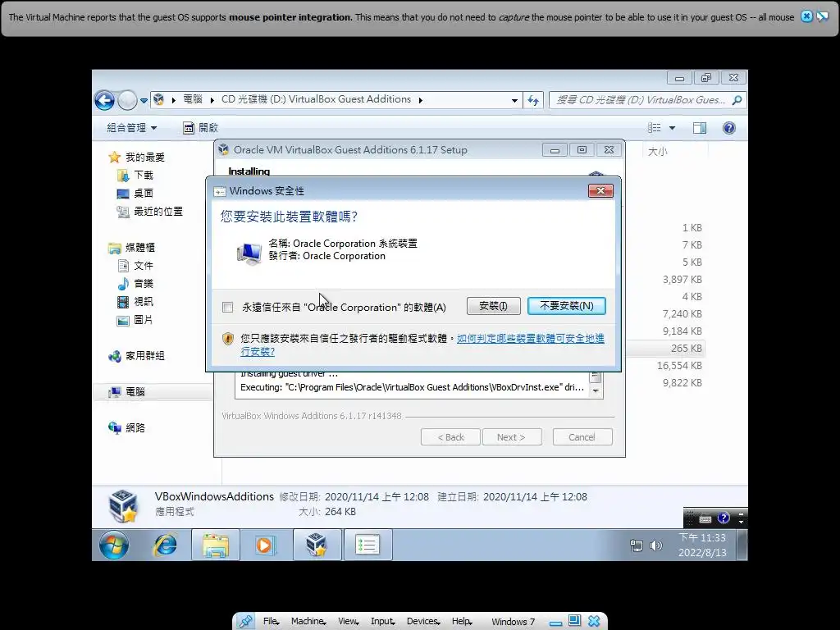Viewport: 840px width, 630px height.
Task: Click Cancel in Guest Additions Setup
Action: [x=582, y=437]
